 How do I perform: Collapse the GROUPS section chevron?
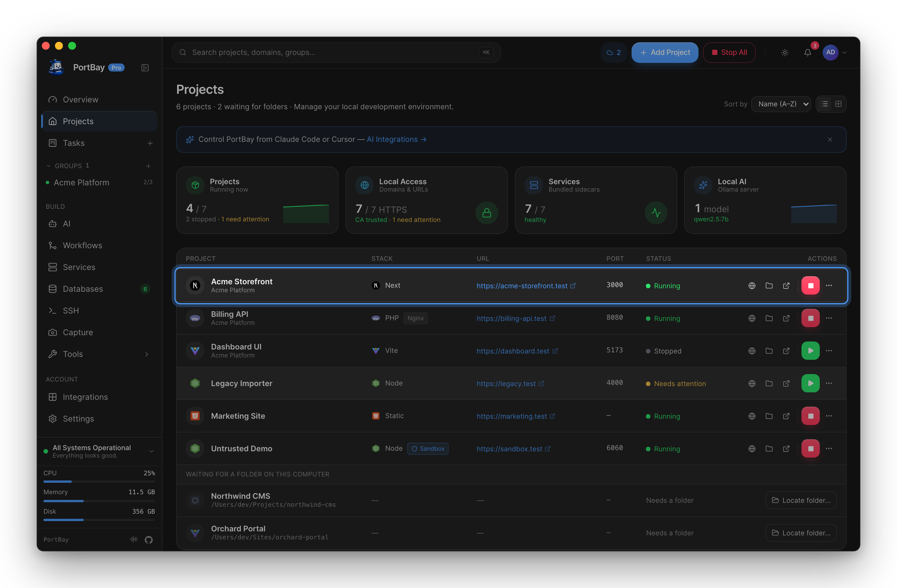[x=48, y=166]
